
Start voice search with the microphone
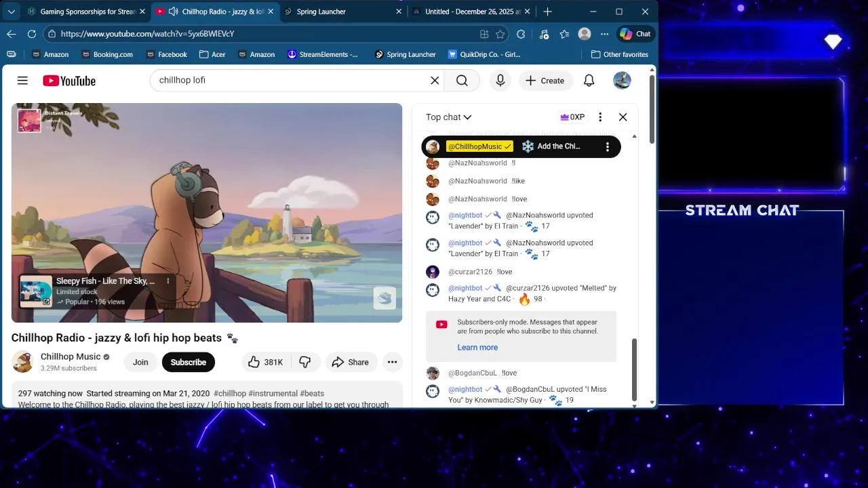500,81
